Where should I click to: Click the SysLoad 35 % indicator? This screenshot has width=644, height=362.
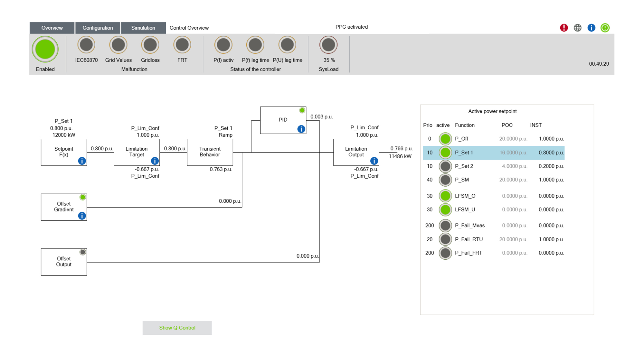click(328, 45)
